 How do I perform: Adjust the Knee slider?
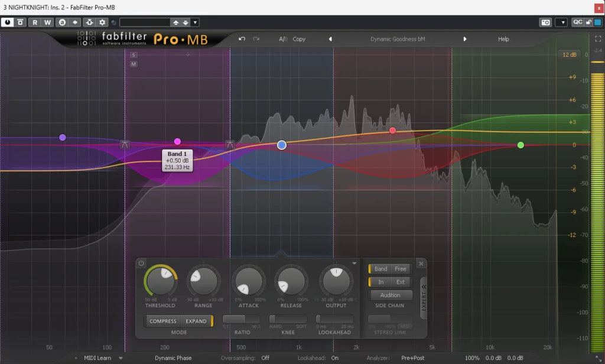[288, 319]
